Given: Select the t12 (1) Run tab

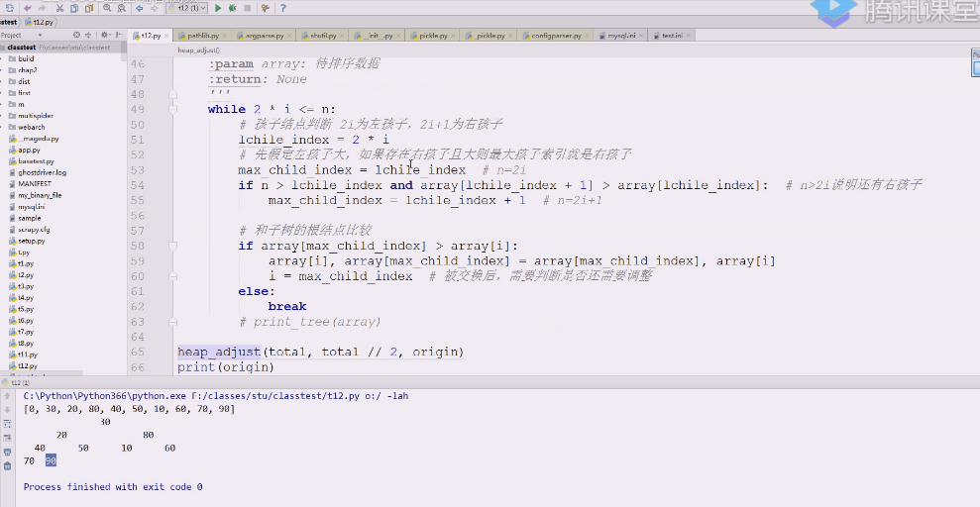Looking at the screenshot, I should (x=17, y=382).
